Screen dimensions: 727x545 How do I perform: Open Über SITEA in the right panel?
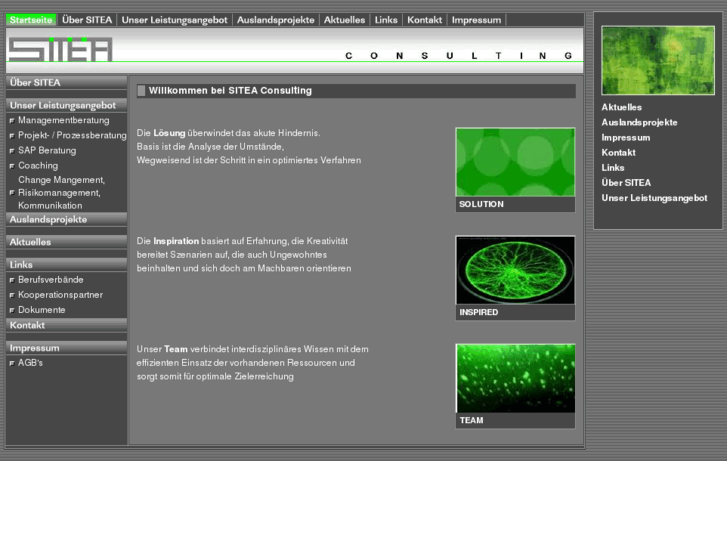point(626,183)
